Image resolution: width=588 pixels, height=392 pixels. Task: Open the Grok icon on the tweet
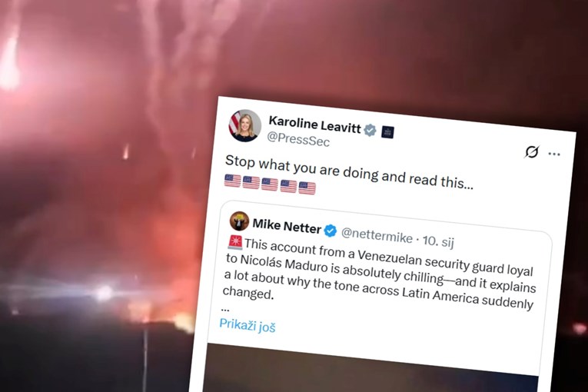pos(532,151)
